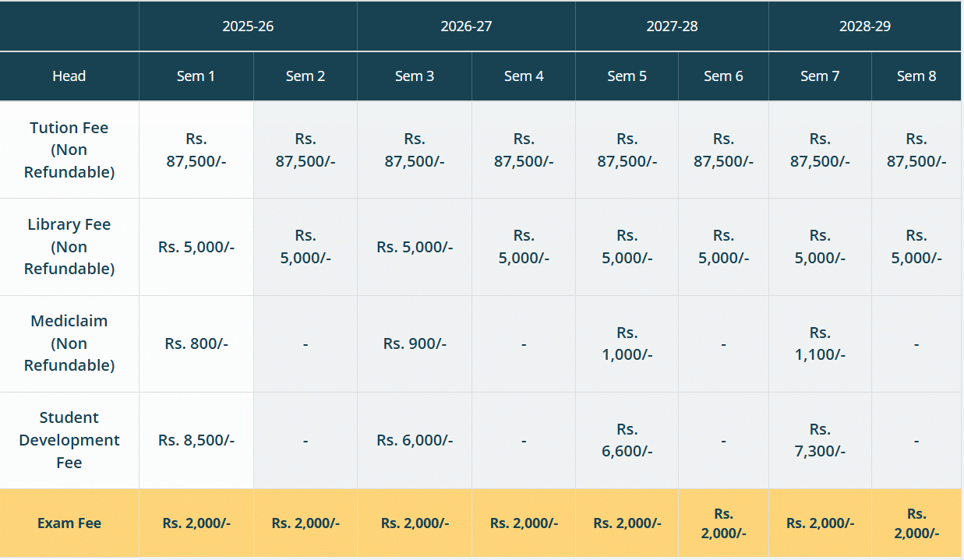Click the Rs. 8,500/- development fee cell

[196, 440]
